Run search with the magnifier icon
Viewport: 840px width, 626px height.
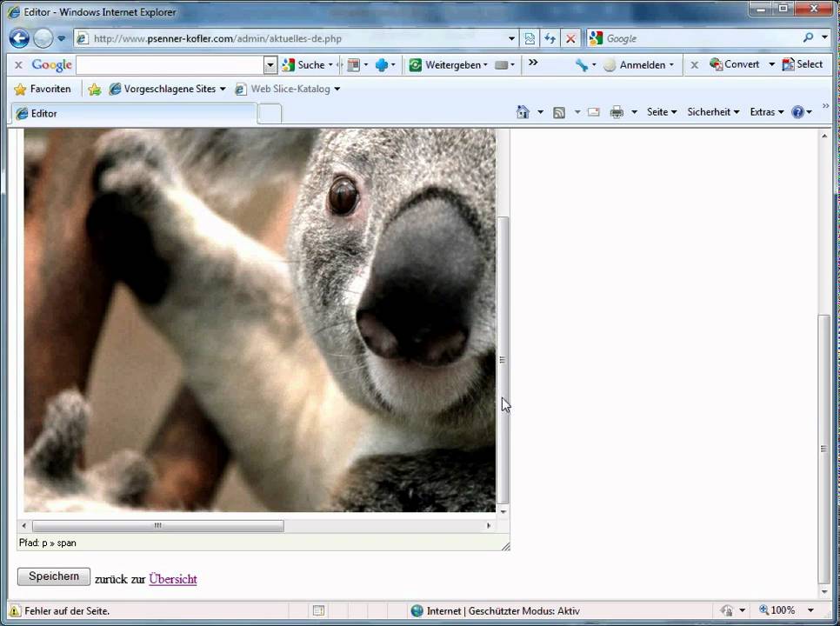coord(809,37)
